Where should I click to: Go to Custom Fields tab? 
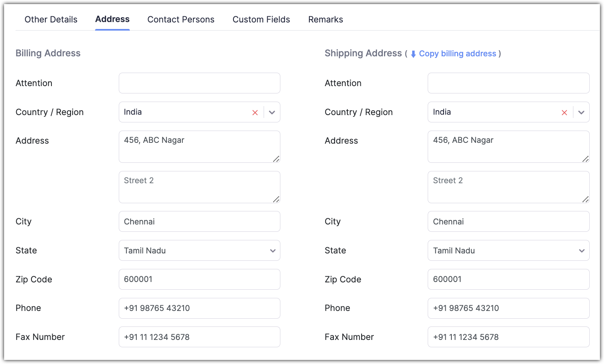pos(261,20)
